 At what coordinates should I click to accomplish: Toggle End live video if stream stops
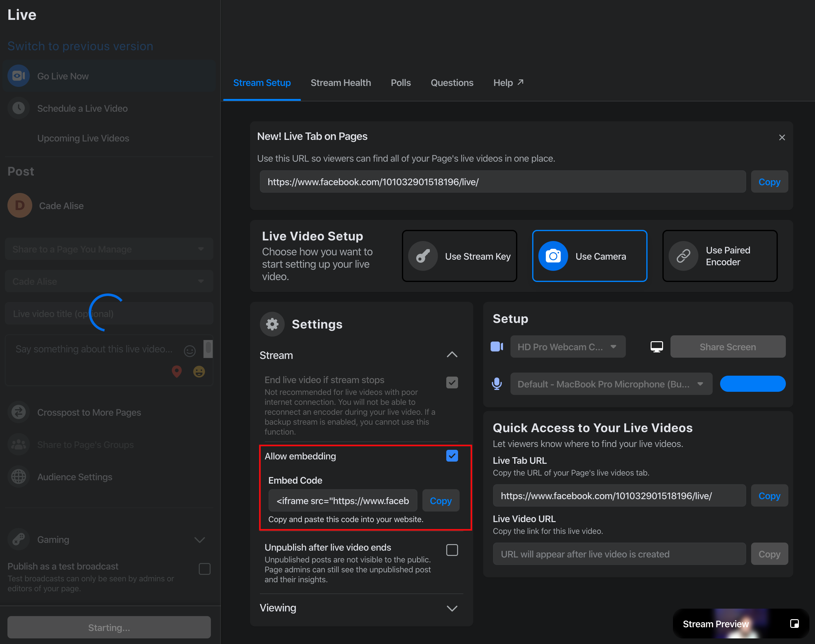click(x=452, y=382)
